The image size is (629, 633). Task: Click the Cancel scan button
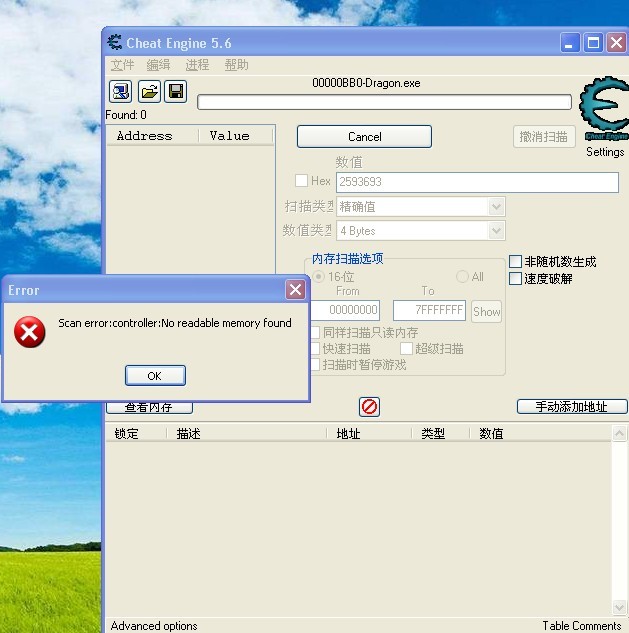[364, 136]
